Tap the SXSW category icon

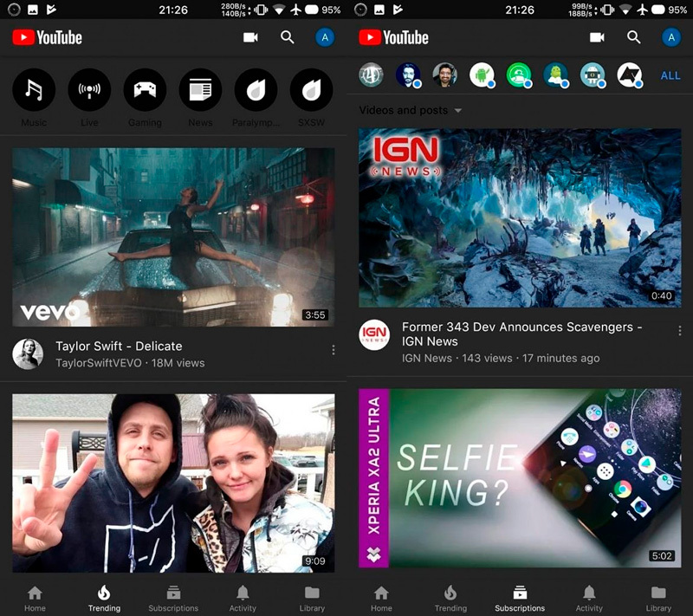point(311,90)
